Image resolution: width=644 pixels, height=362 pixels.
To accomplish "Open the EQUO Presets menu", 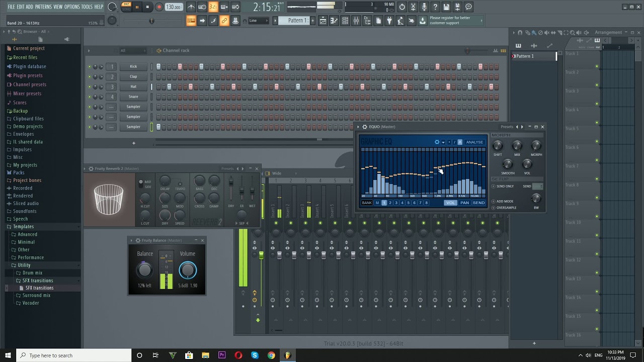I will point(507,127).
